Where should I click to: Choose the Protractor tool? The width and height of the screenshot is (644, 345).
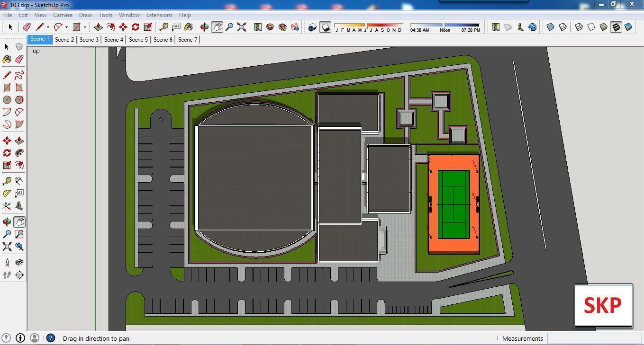7,193
